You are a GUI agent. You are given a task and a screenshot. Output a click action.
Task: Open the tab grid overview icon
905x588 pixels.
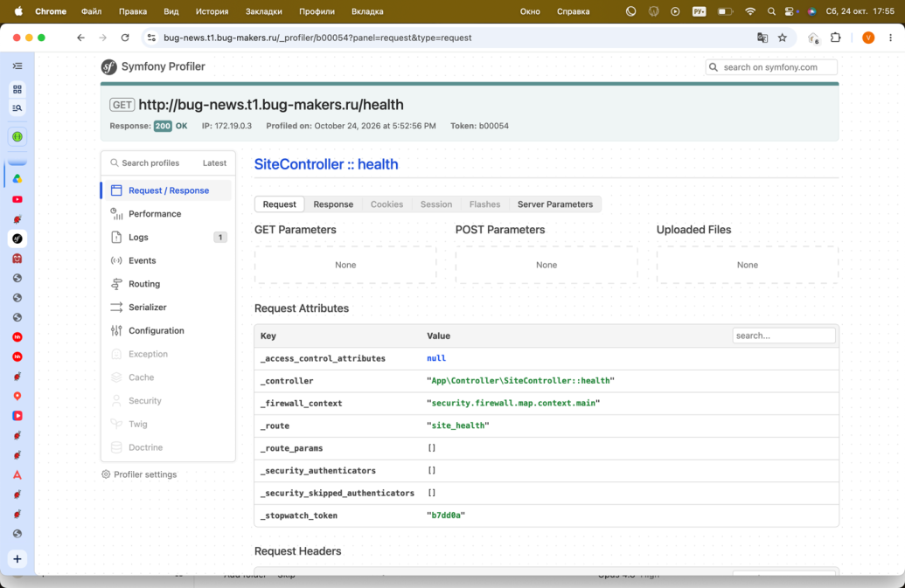click(x=17, y=89)
